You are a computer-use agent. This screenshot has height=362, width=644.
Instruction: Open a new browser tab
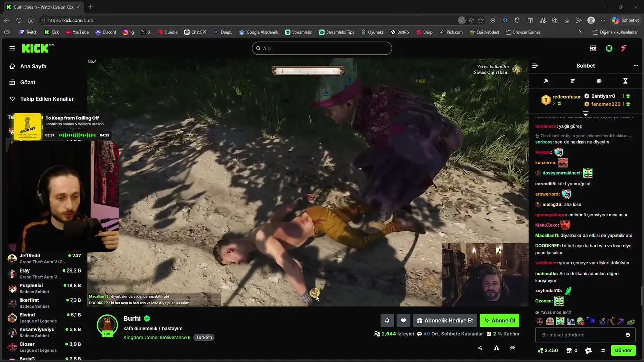point(91,7)
